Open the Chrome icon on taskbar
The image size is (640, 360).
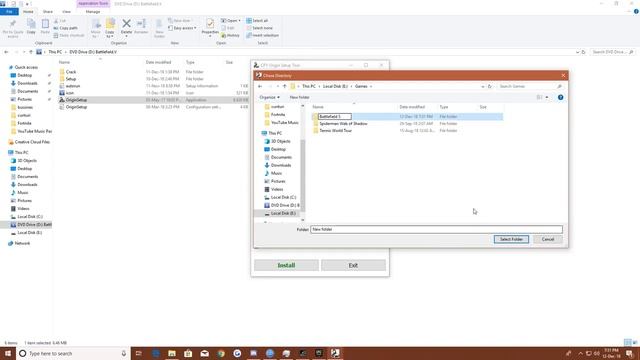[x=221, y=353]
